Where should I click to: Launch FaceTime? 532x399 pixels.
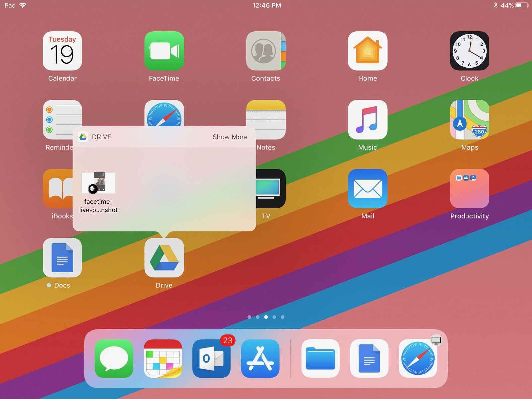[164, 52]
